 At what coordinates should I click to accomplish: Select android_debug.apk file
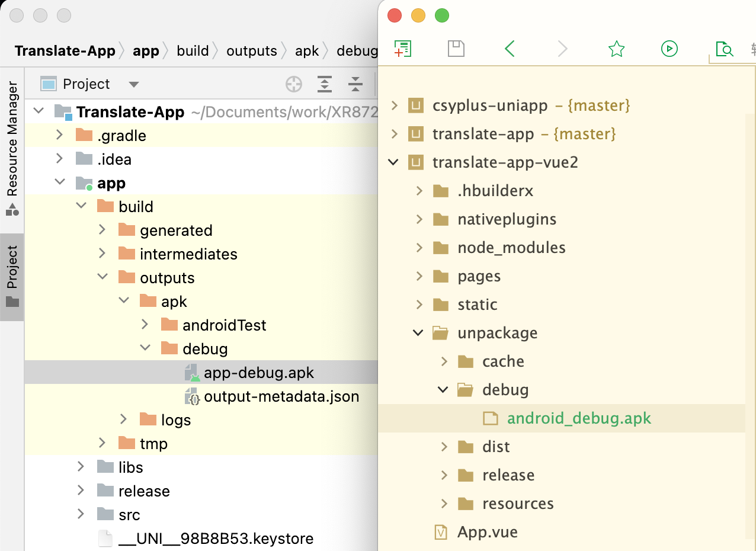click(x=562, y=418)
